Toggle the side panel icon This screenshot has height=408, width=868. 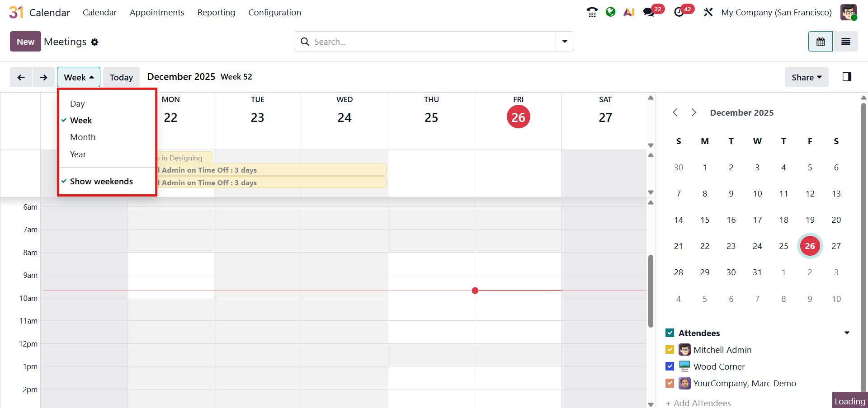pos(847,77)
